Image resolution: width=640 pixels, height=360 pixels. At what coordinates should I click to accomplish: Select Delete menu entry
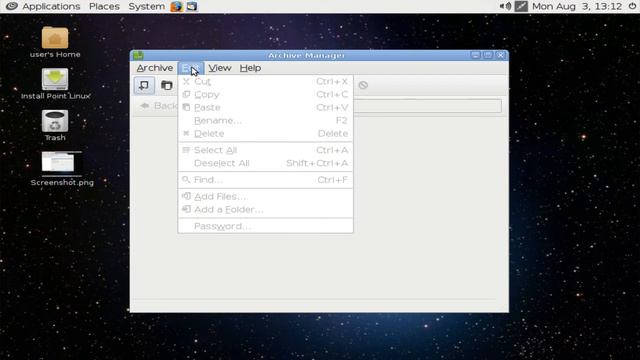coord(265,134)
